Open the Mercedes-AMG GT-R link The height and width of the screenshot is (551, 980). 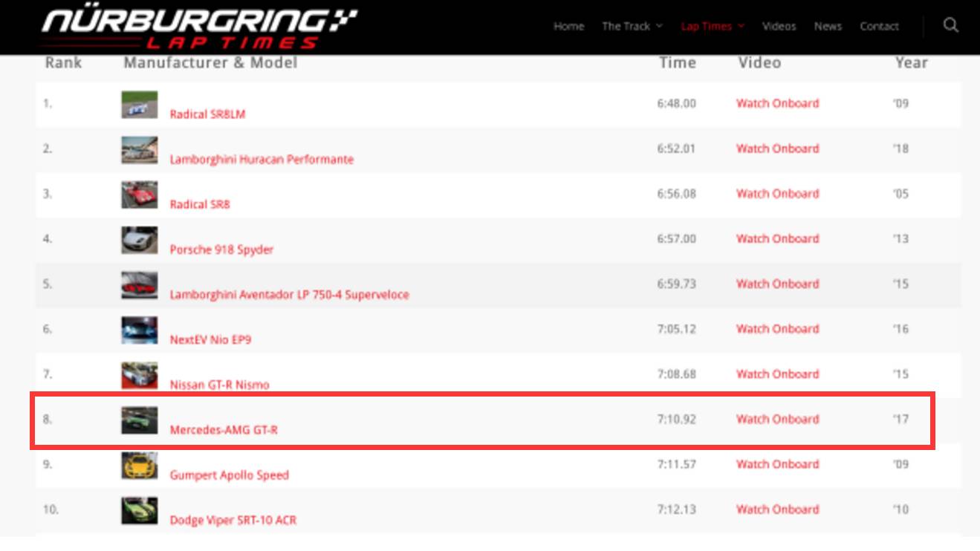tap(224, 430)
